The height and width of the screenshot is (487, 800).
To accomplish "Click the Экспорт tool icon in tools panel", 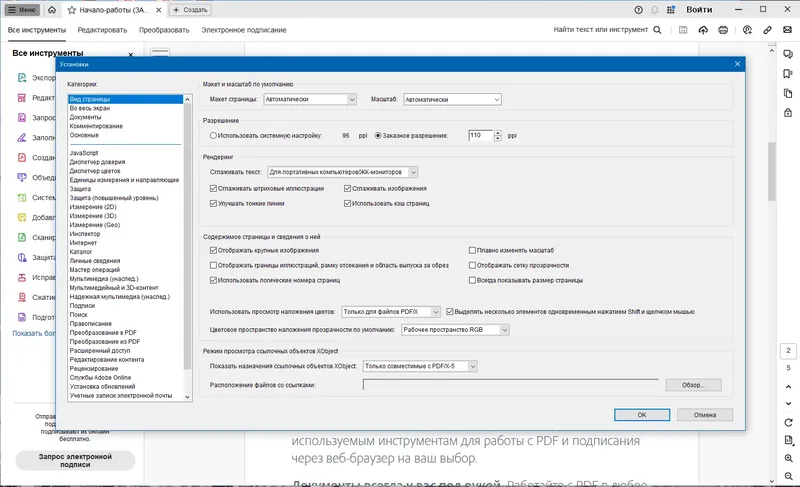I will pos(22,78).
